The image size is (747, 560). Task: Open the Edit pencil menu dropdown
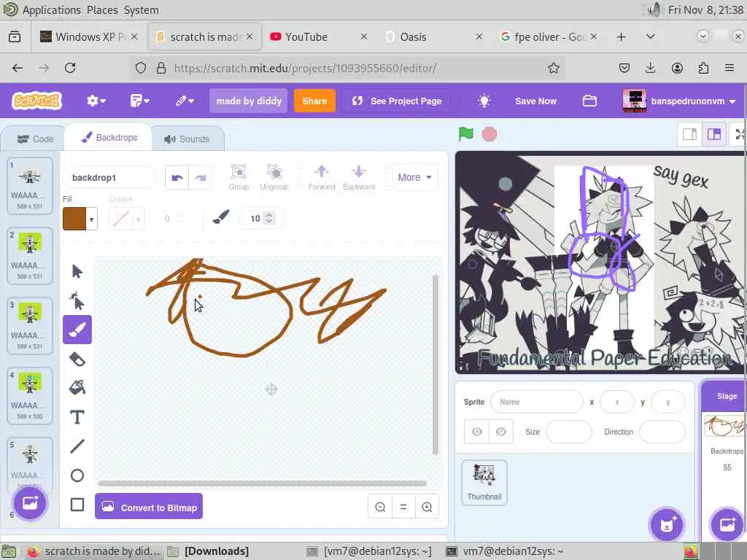[185, 101]
